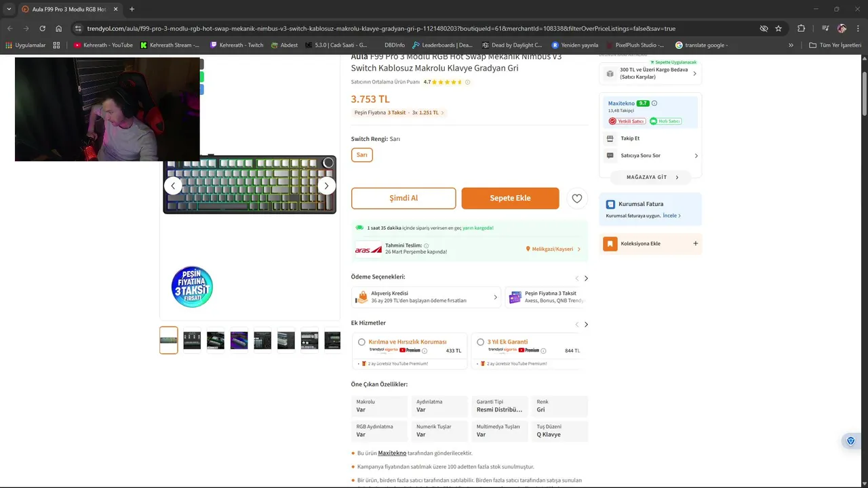This screenshot has width=868, height=488.
Task: Go back in browser history
Action: click(x=9, y=28)
